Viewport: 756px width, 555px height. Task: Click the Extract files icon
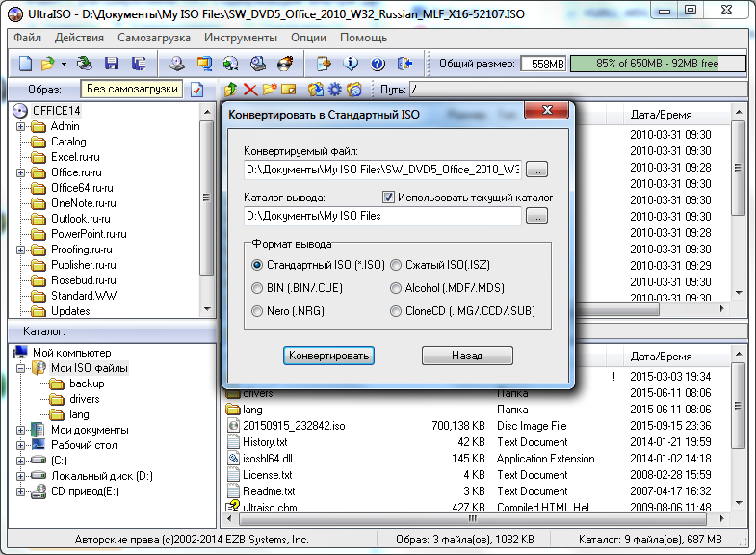[316, 90]
